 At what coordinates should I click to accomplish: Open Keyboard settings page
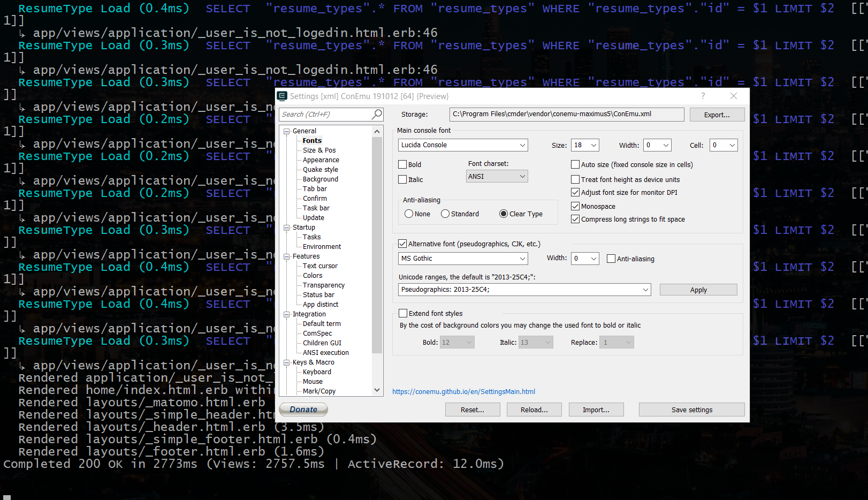pyautogui.click(x=317, y=372)
